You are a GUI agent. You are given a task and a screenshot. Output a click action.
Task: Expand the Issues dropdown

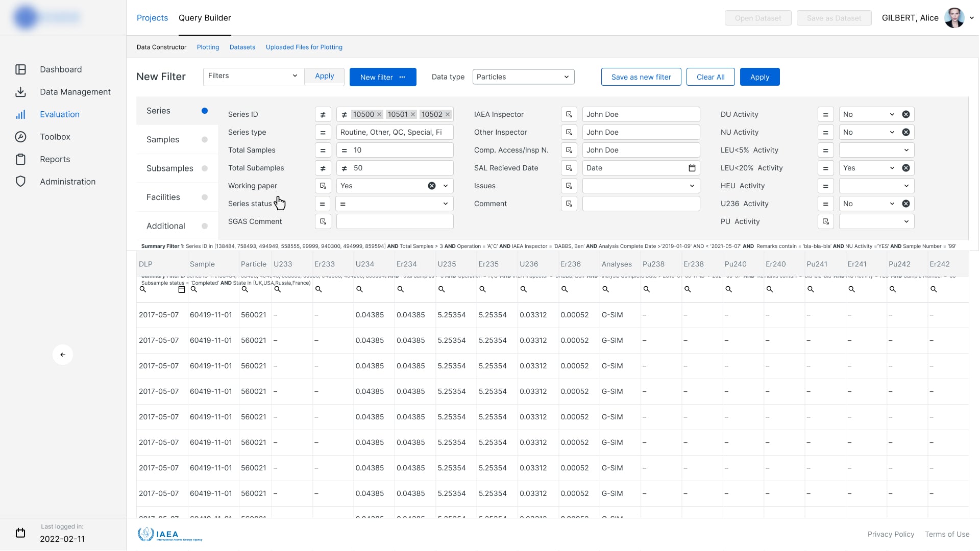[641, 186]
